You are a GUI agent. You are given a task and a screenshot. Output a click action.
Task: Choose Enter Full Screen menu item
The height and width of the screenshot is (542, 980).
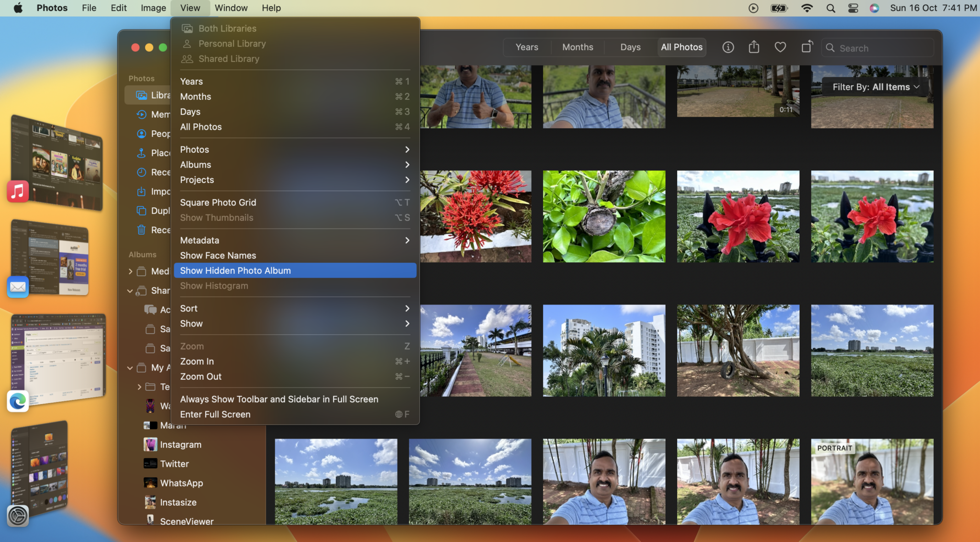[295, 414]
